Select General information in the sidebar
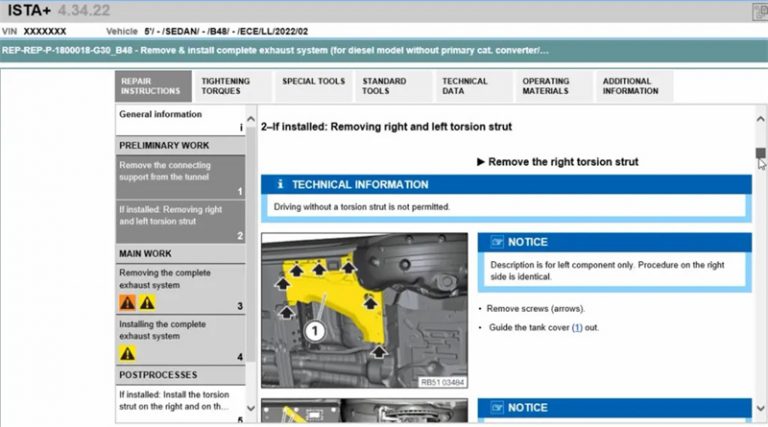Viewport: 768px width, 427px height. (x=160, y=115)
